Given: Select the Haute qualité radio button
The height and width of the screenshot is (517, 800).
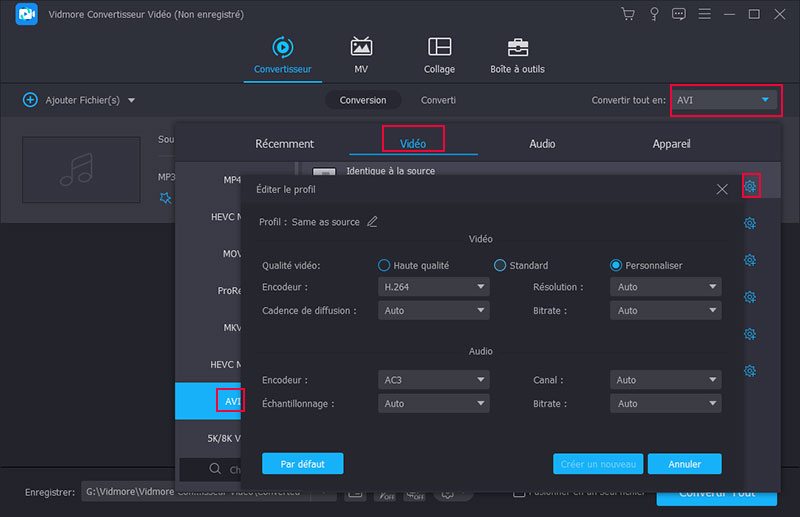Looking at the screenshot, I should [x=384, y=265].
